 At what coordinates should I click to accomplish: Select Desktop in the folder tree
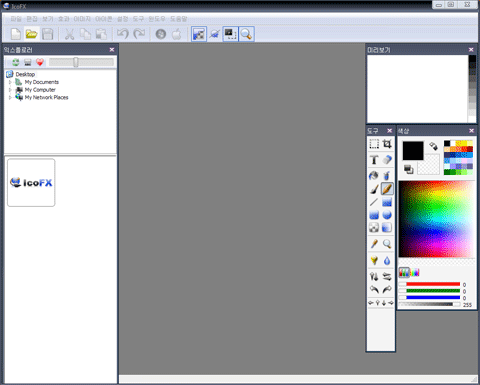(25, 74)
